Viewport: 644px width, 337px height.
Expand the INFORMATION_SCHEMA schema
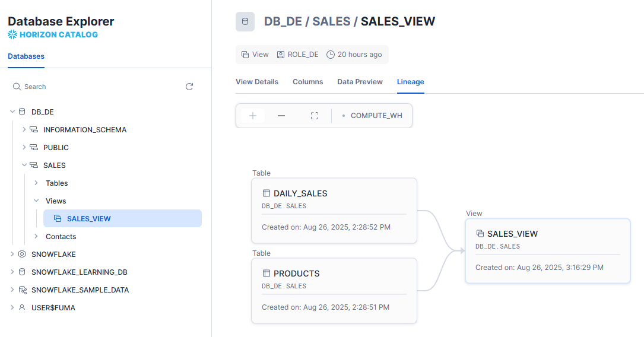point(24,129)
